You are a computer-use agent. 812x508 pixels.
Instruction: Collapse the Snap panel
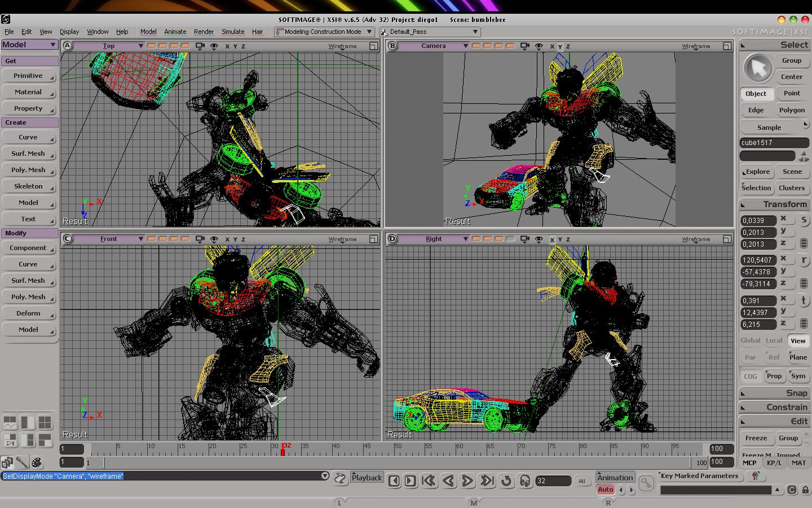coord(774,393)
